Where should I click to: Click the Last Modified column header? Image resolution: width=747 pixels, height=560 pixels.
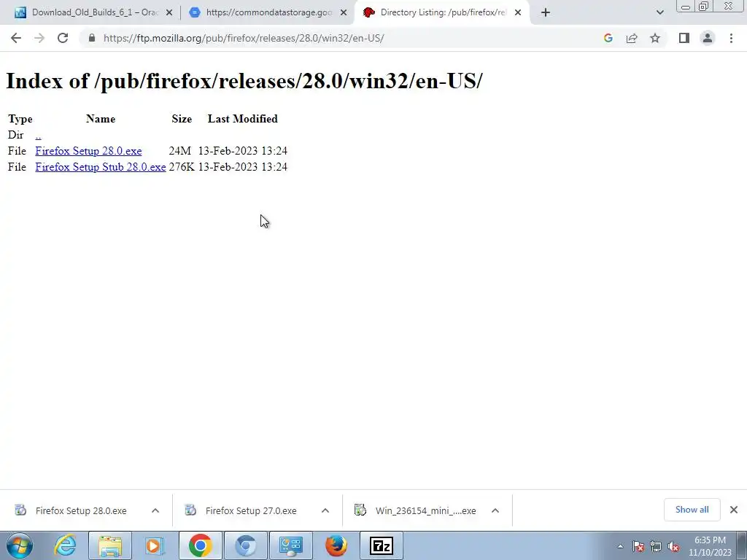242,119
